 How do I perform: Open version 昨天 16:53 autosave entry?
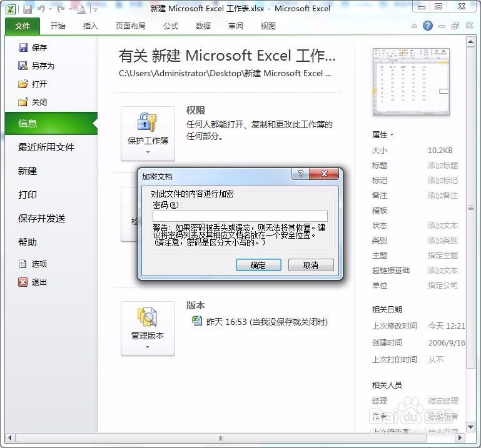[x=260, y=322]
